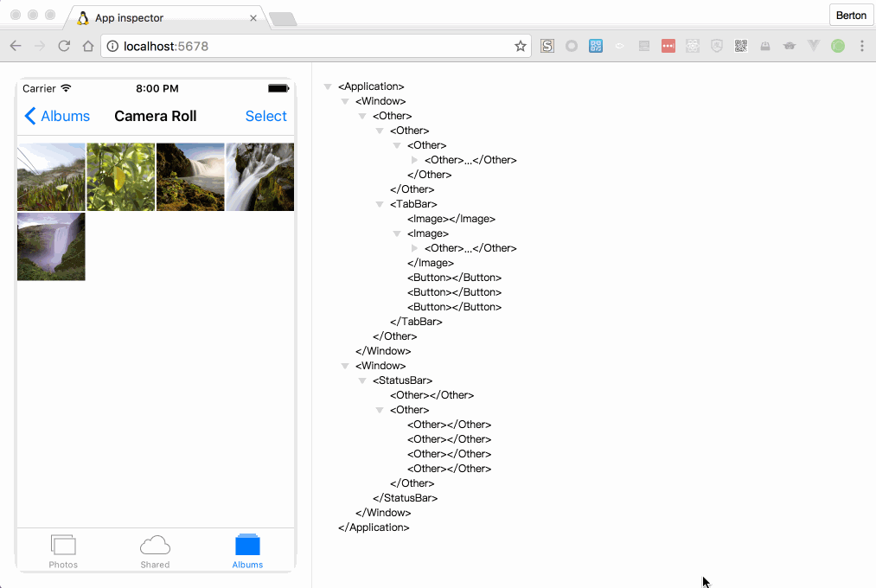Open the Shared cloud tab icon
The width and height of the screenshot is (876, 588).
(155, 546)
